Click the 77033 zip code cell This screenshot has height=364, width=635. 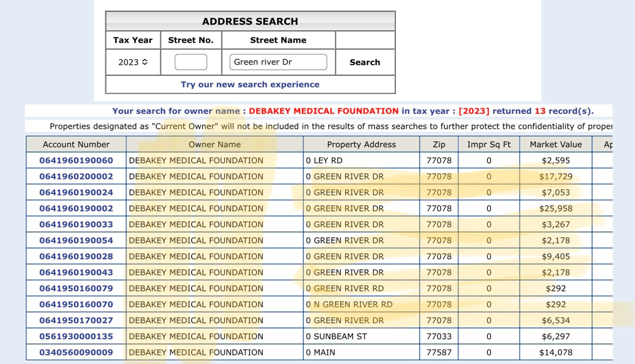(439, 336)
